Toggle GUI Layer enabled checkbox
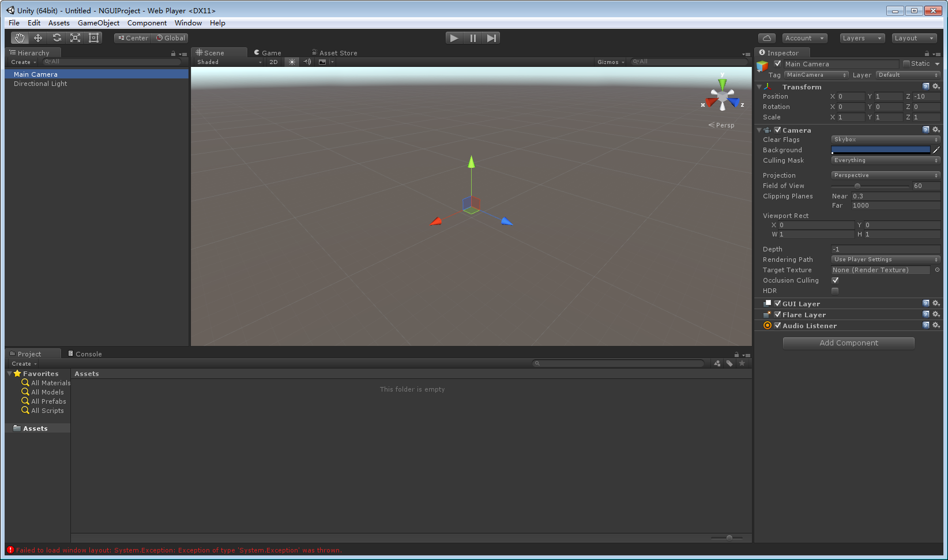 click(x=777, y=304)
